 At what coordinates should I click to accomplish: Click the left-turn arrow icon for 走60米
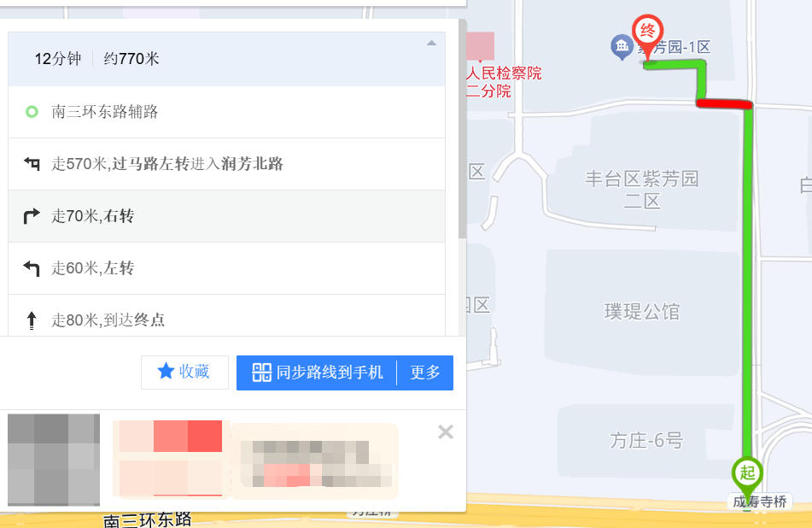click(x=32, y=268)
